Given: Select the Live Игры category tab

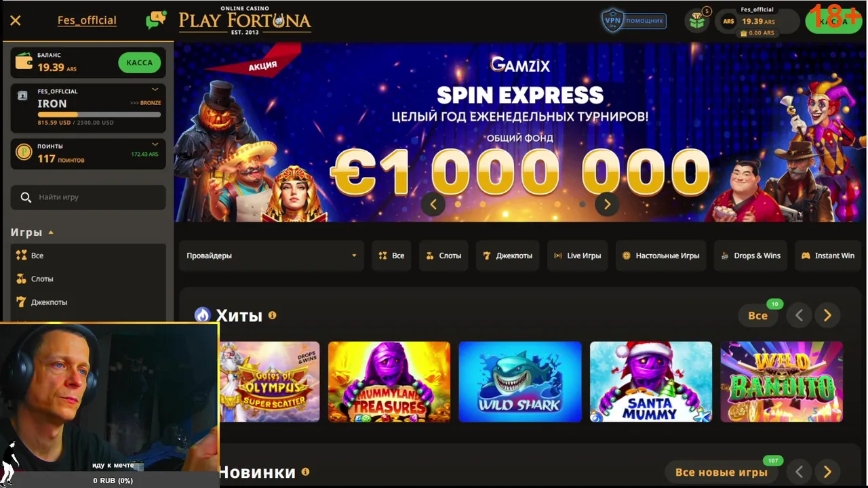Looking at the screenshot, I should [x=577, y=256].
